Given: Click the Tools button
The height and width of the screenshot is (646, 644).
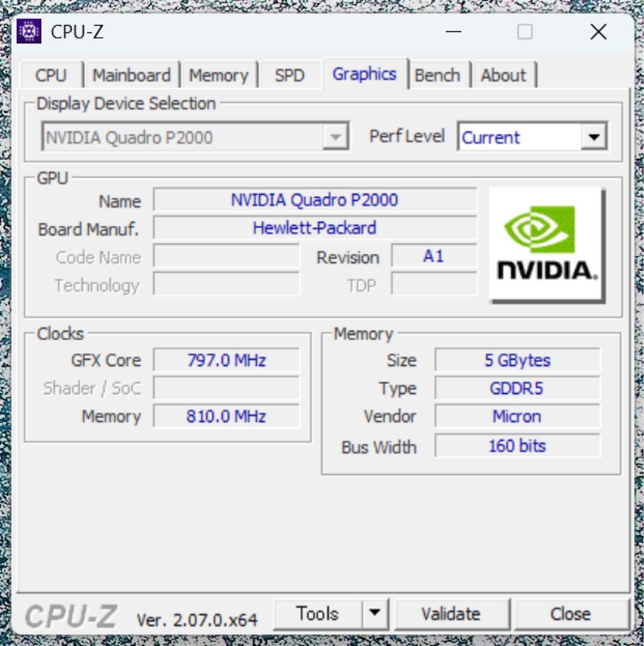Looking at the screenshot, I should pyautogui.click(x=318, y=613).
